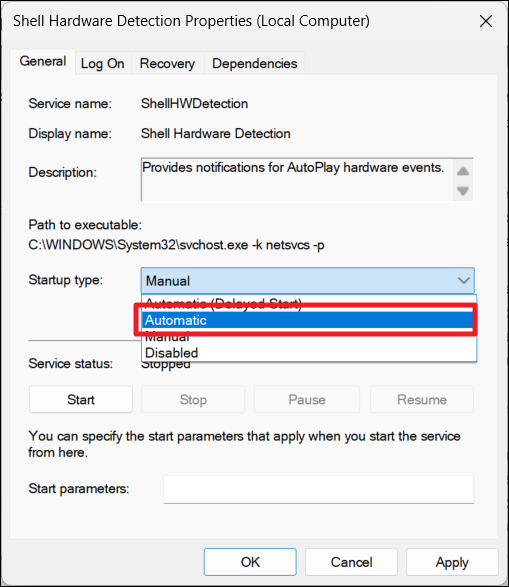This screenshot has height=587, width=509.
Task: Focus the Start parameters text field
Action: pyautogui.click(x=319, y=489)
